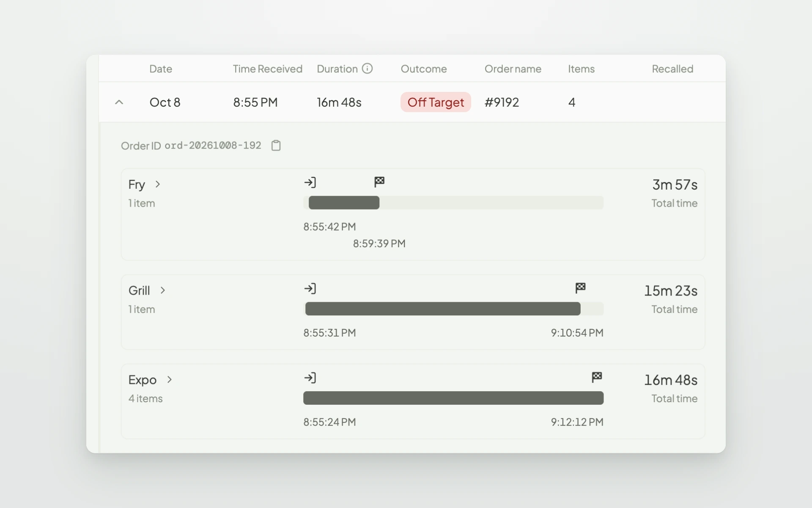Click the Off Target outcome badge
Viewport: 812px width, 508px height.
436,102
